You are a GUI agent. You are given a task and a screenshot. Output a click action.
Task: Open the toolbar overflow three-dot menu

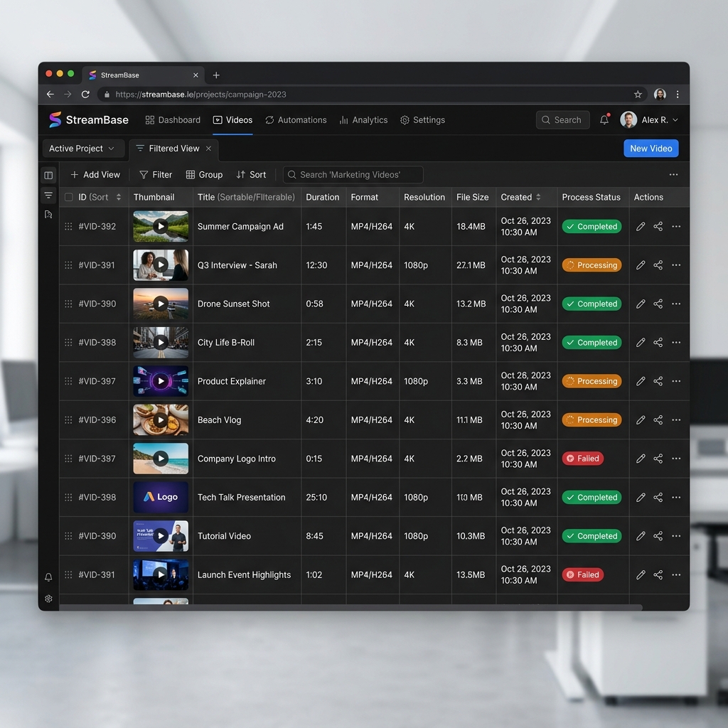click(673, 175)
